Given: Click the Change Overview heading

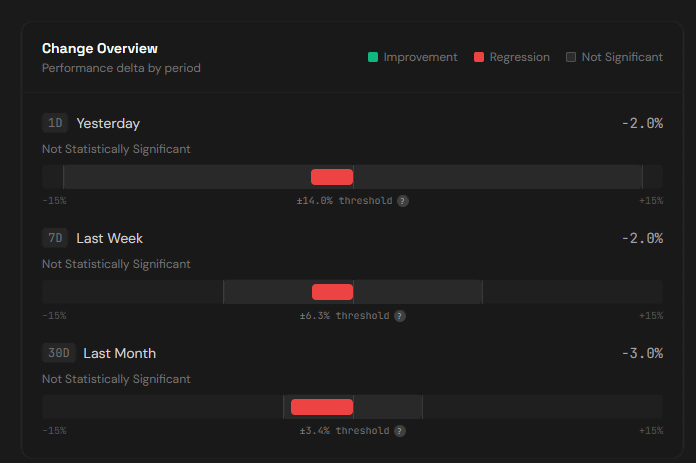Looking at the screenshot, I should click(100, 48).
